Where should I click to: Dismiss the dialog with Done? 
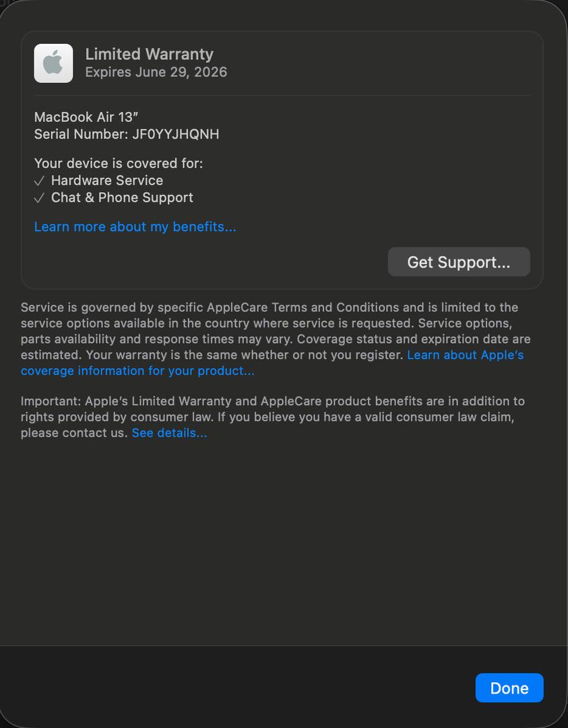coord(509,688)
